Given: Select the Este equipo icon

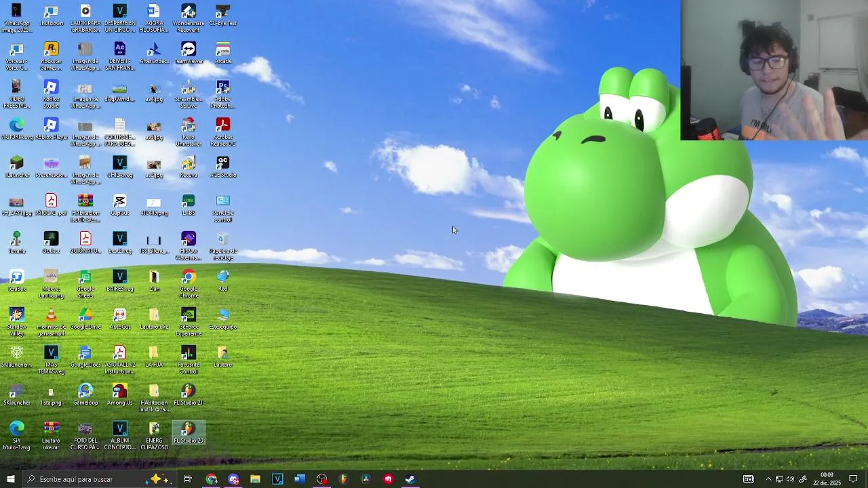Looking at the screenshot, I should [223, 319].
